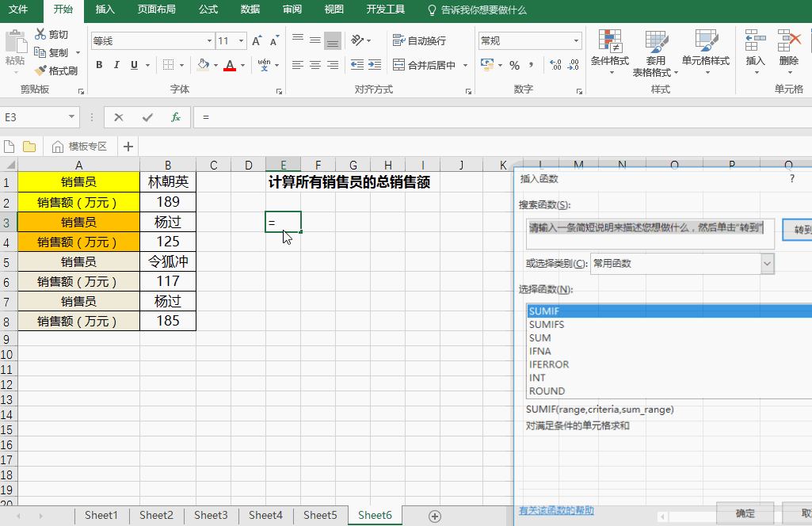The height and width of the screenshot is (526, 812).
Task: Switch to the 公式 ribbon tab
Action: point(208,10)
